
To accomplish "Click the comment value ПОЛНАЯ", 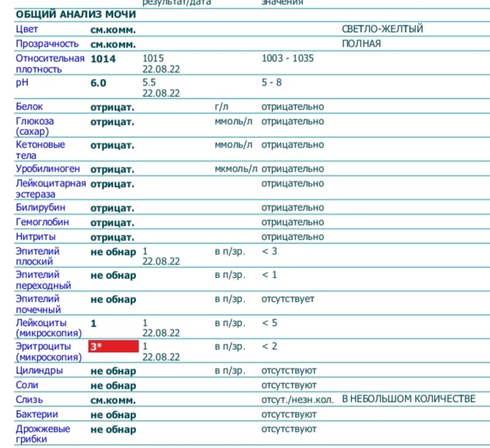I will click(x=361, y=43).
